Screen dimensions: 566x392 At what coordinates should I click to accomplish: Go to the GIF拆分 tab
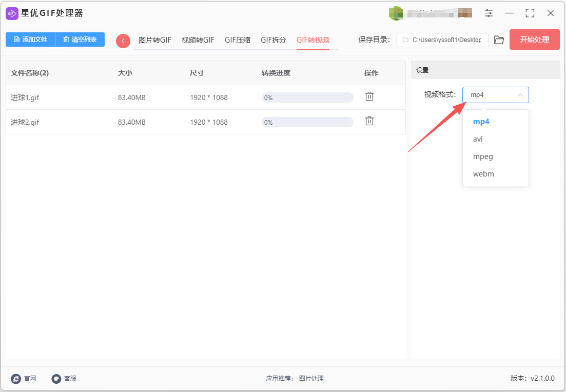pos(274,40)
